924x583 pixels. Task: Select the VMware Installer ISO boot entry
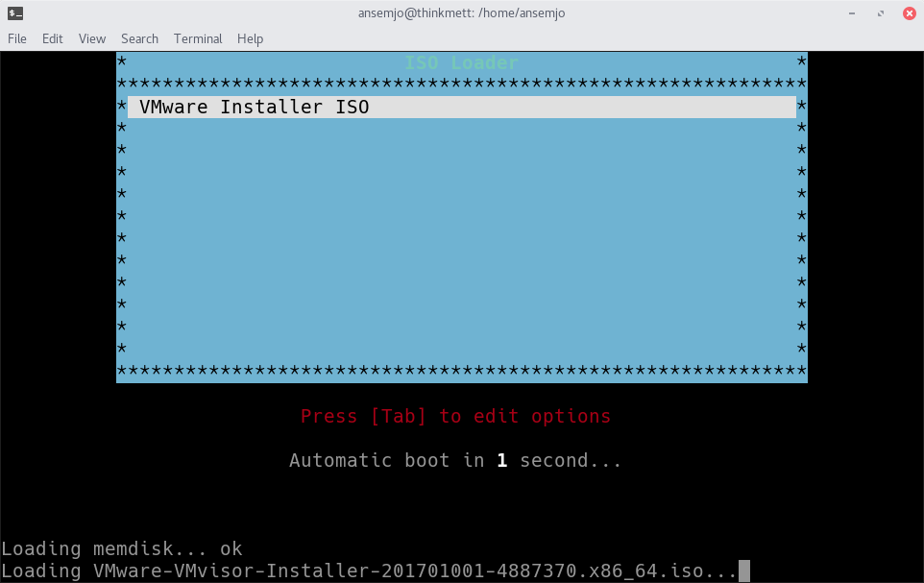click(x=255, y=107)
